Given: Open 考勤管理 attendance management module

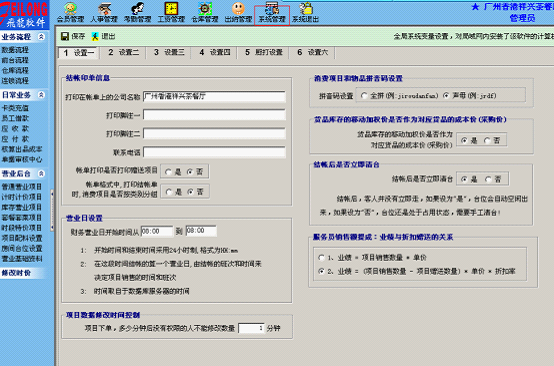Looking at the screenshot, I should (137, 13).
